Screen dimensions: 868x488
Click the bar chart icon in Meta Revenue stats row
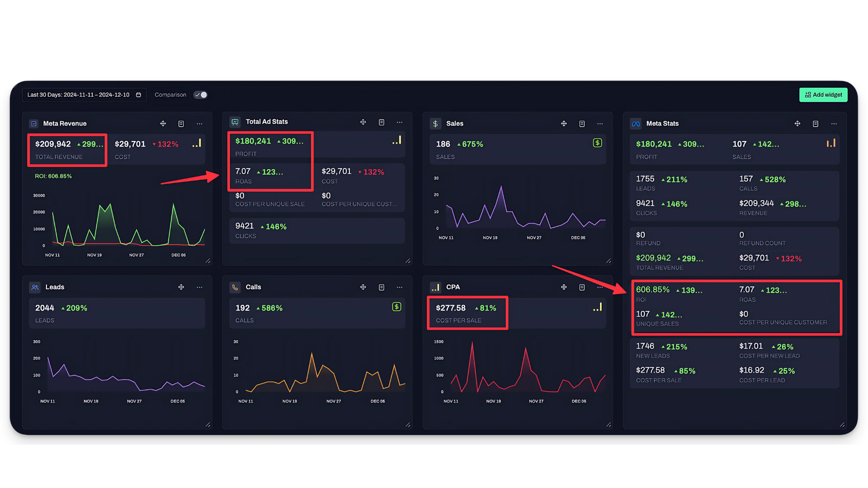pos(197,144)
